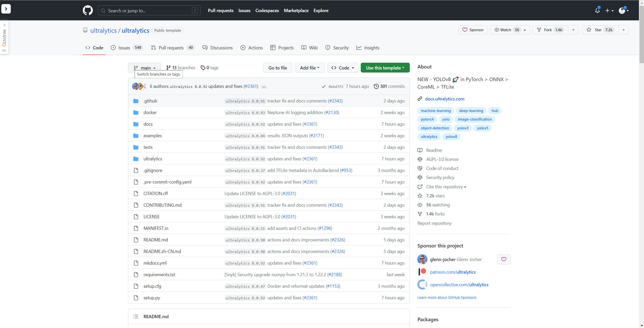
Task: Open the LICENSE file
Action: [x=151, y=217]
